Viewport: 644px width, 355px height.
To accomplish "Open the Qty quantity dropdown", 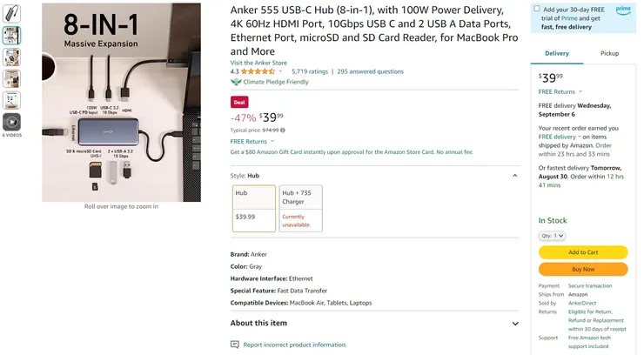I will (x=552, y=236).
